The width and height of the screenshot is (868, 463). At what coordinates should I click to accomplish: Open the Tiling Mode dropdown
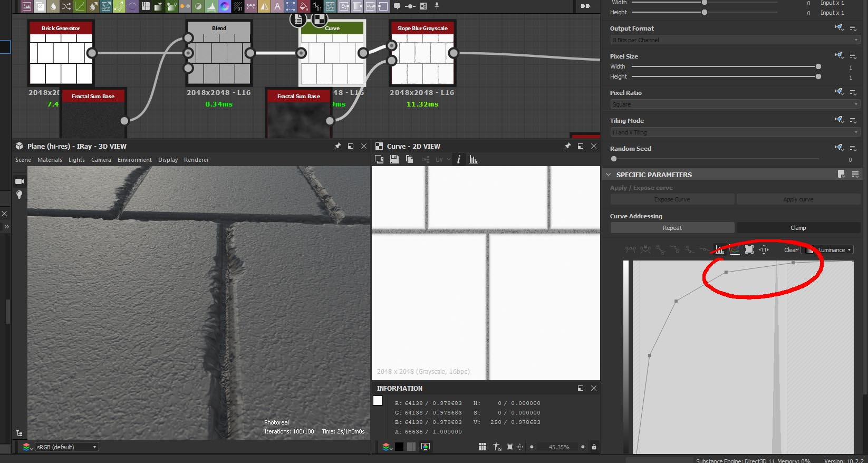(735, 132)
